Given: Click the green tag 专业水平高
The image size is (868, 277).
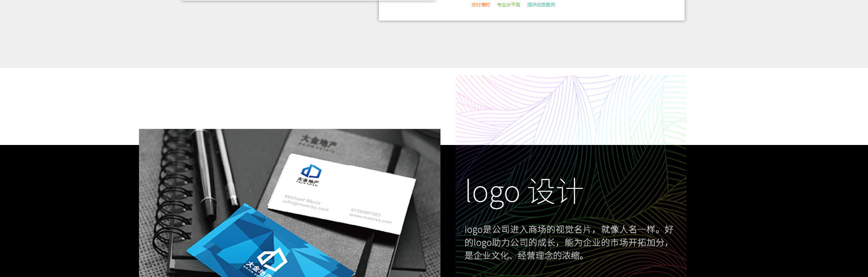Looking at the screenshot, I should [508, 5].
